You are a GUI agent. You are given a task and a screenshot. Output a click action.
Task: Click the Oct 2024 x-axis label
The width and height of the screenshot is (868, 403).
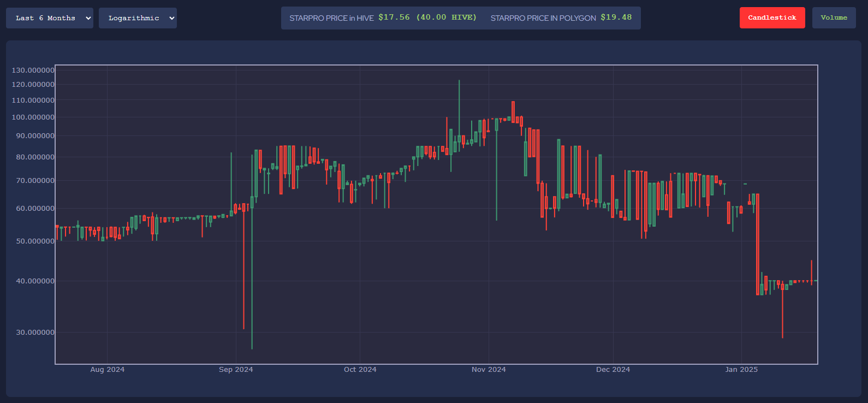360,370
